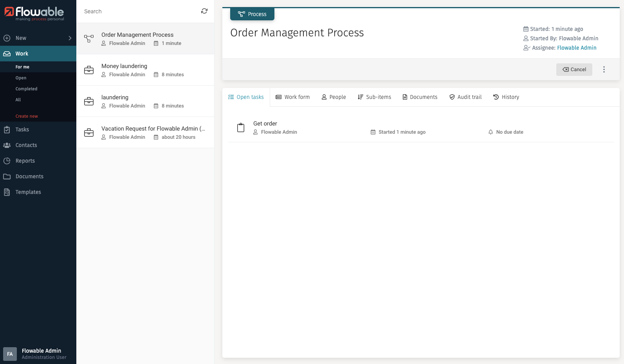
Task: Show Completed work items
Action: pyautogui.click(x=26, y=89)
